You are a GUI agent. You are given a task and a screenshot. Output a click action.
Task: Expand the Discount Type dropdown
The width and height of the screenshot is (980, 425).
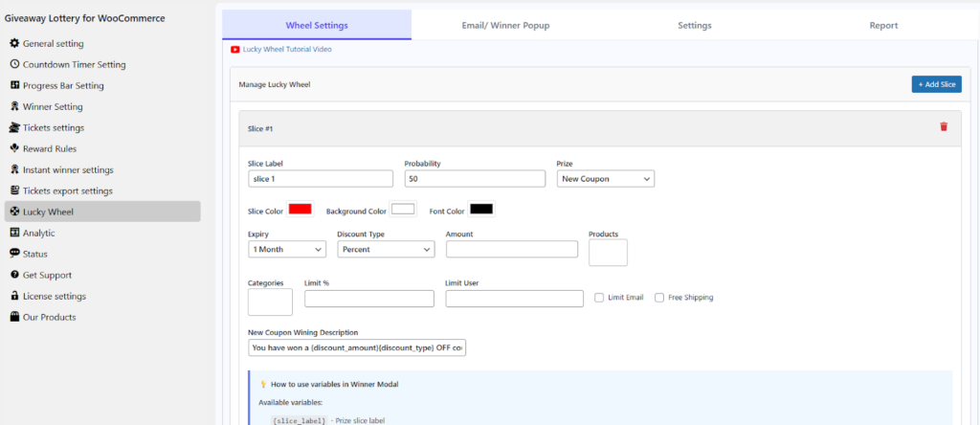pyautogui.click(x=386, y=249)
